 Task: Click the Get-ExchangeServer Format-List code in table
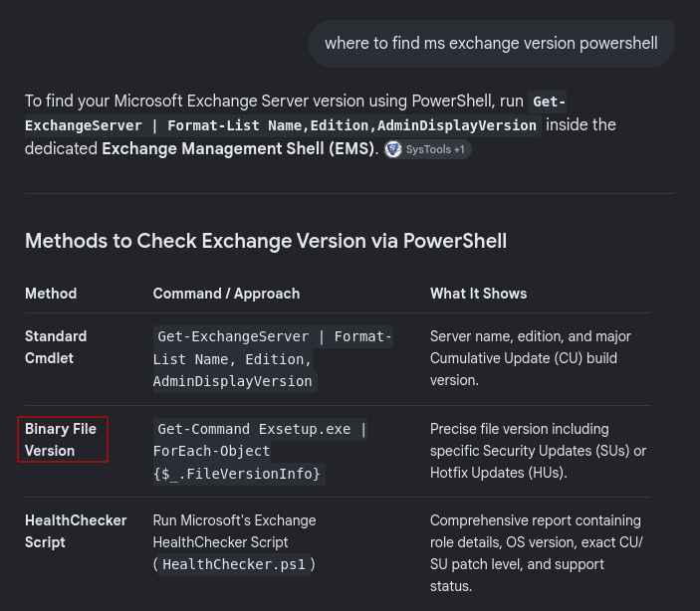(x=273, y=359)
